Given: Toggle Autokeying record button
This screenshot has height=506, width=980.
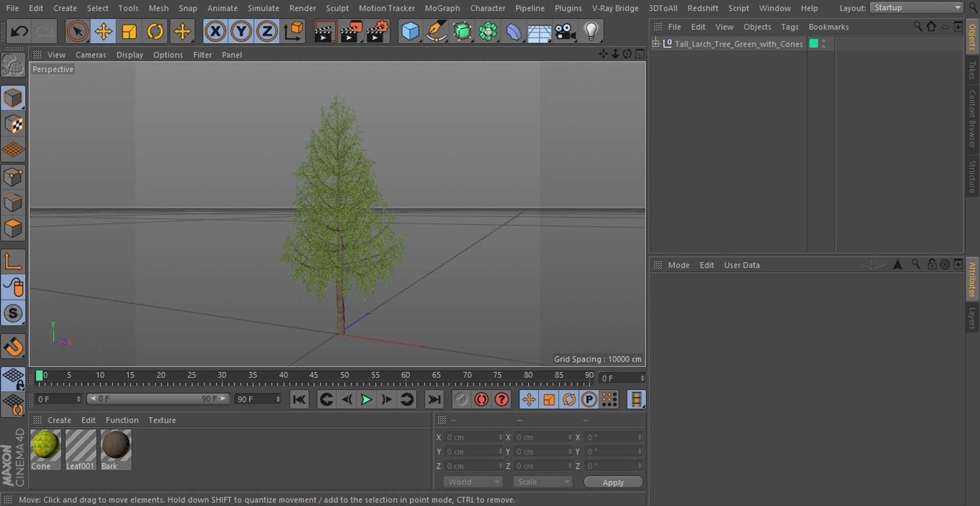Looking at the screenshot, I should [x=481, y=399].
